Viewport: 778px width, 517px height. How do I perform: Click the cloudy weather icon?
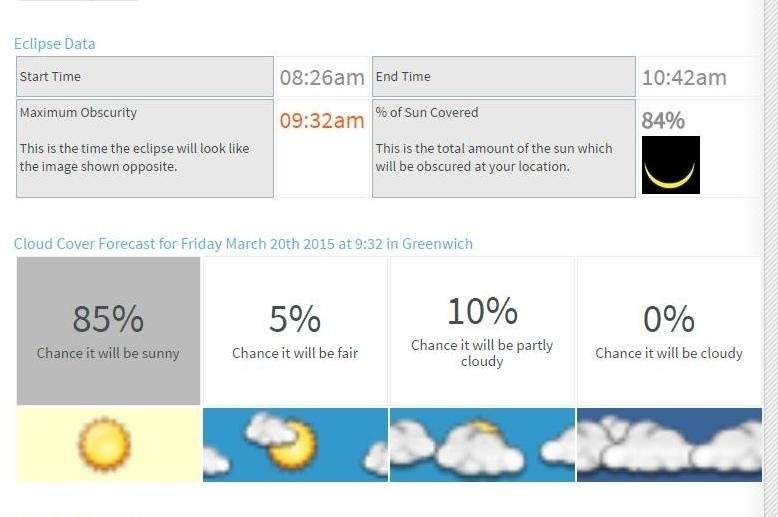[x=669, y=445]
